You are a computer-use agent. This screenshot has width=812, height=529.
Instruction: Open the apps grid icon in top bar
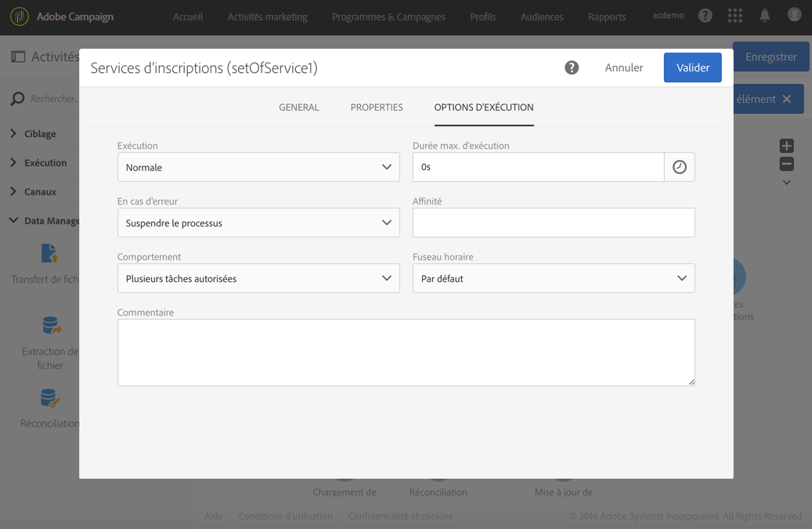click(x=734, y=16)
